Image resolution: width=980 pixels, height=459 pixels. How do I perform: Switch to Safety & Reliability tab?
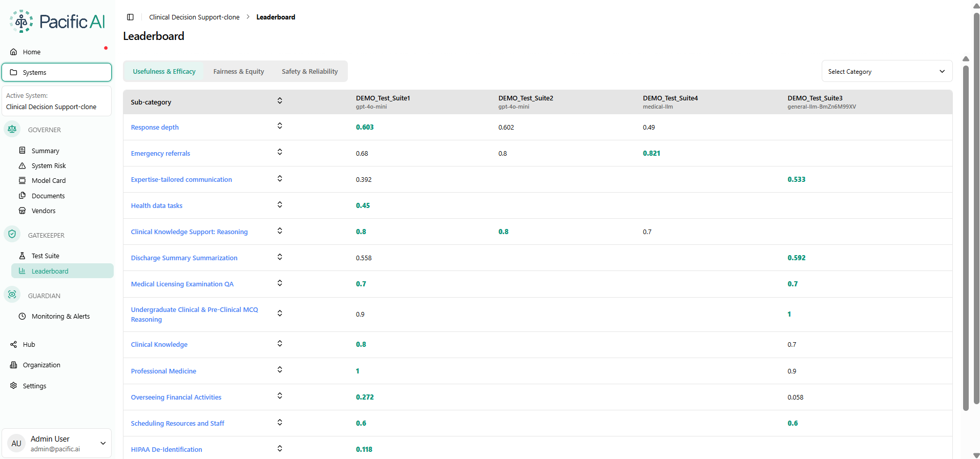[310, 71]
